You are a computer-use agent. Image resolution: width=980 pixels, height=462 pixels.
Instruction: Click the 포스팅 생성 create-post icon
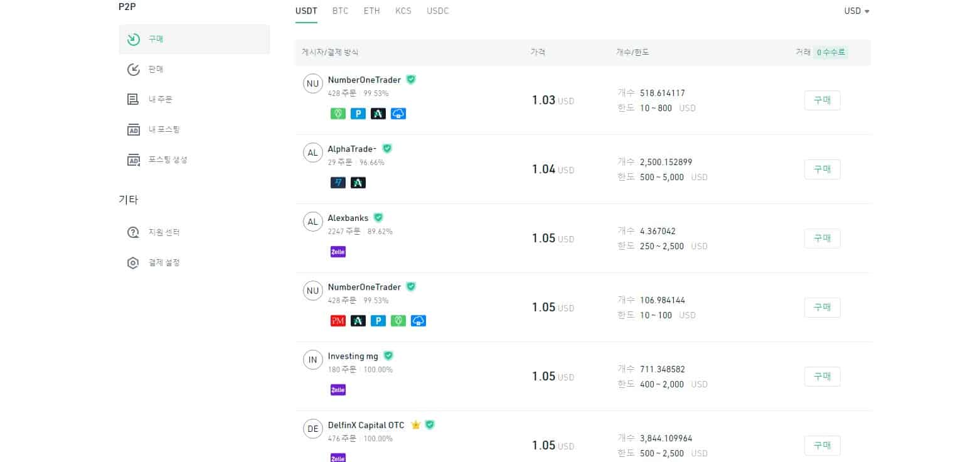[x=133, y=159]
